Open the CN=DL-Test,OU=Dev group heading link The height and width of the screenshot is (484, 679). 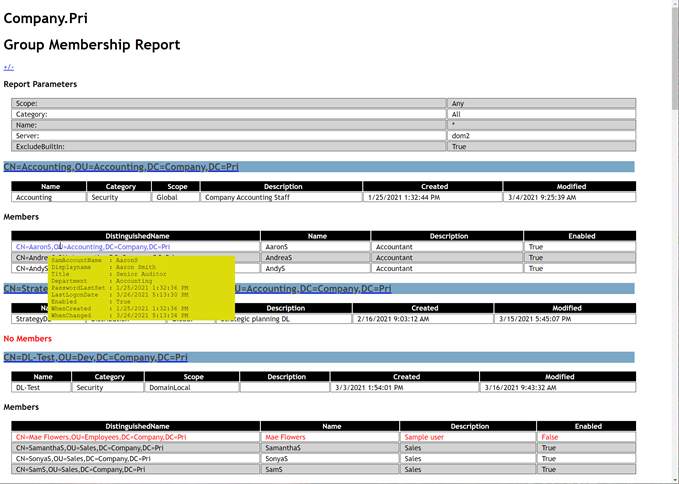pos(95,357)
